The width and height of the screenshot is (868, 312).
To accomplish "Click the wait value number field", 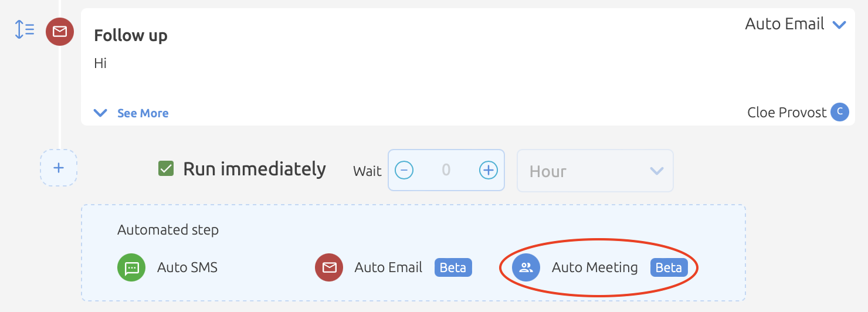I will (x=446, y=170).
